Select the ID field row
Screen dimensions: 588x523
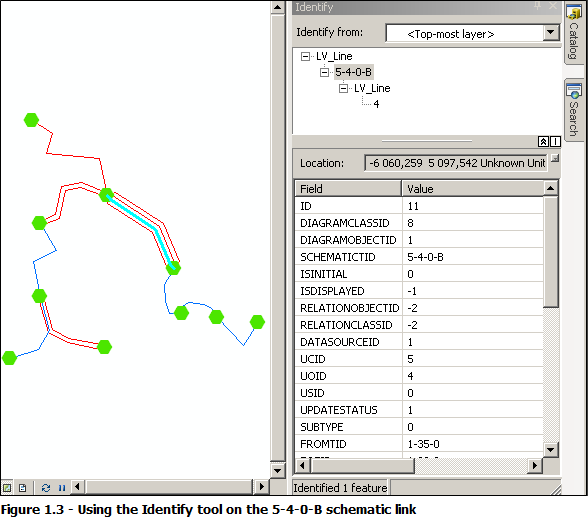tap(419, 206)
